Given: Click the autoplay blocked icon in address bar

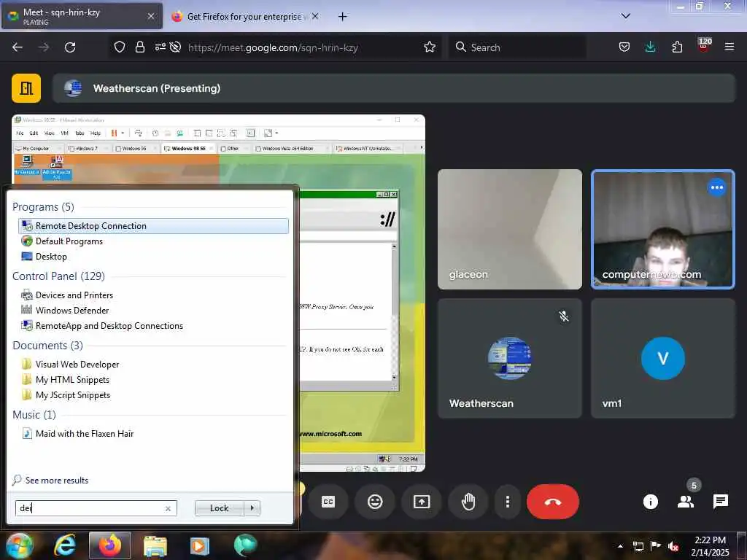Looking at the screenshot, I should (175, 47).
